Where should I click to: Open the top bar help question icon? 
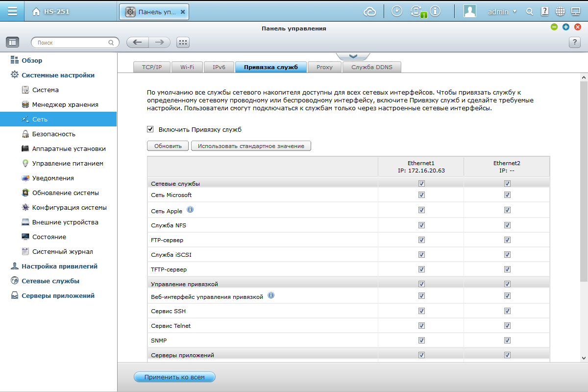point(544,11)
